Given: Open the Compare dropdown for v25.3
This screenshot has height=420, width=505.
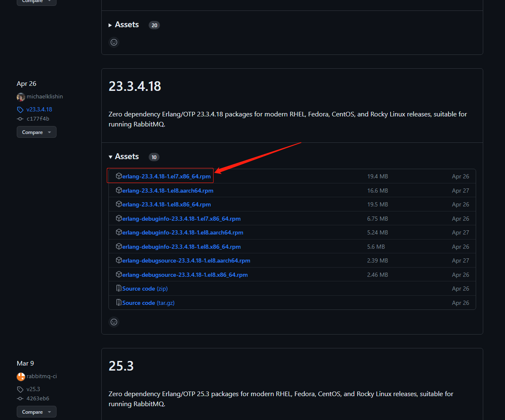Looking at the screenshot, I should (x=36, y=412).
